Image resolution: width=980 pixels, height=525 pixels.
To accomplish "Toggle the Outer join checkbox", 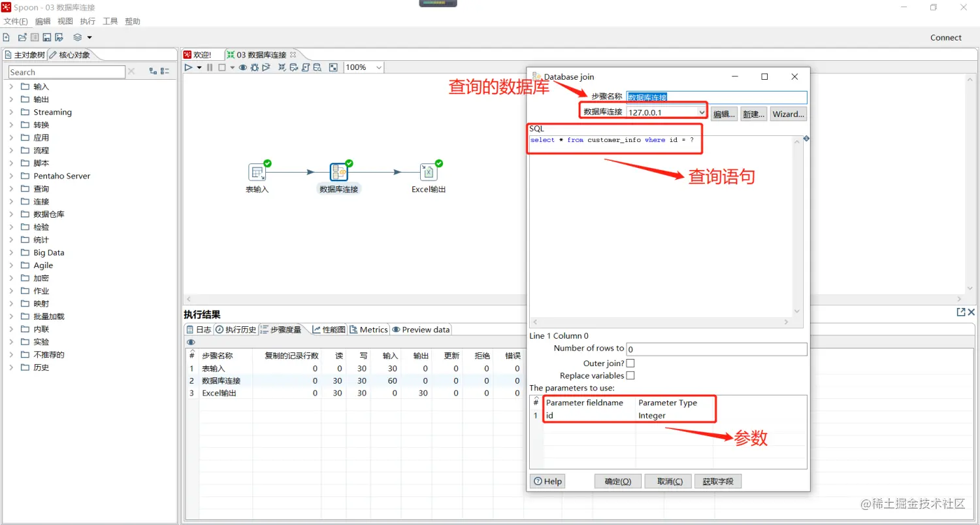I will (x=630, y=363).
